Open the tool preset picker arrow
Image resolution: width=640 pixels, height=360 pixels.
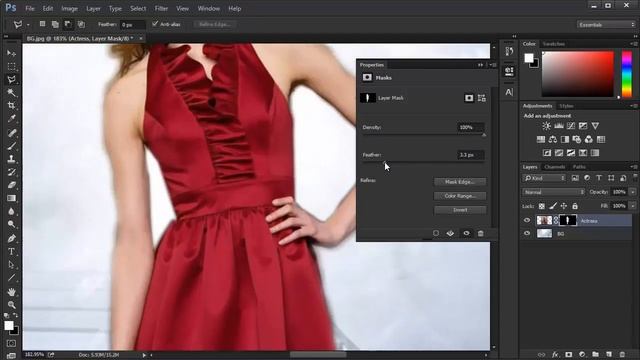point(28,25)
